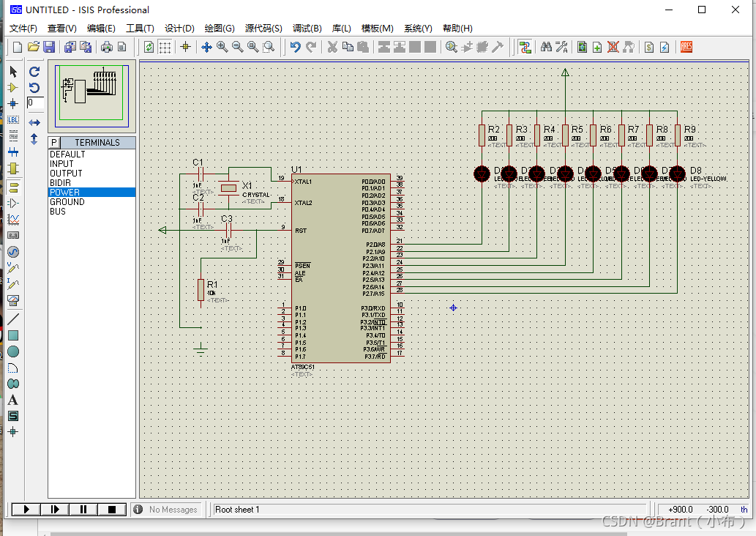The height and width of the screenshot is (536, 756).
Task: Rotate clockwise using the rotation icon
Action: pos(34,72)
